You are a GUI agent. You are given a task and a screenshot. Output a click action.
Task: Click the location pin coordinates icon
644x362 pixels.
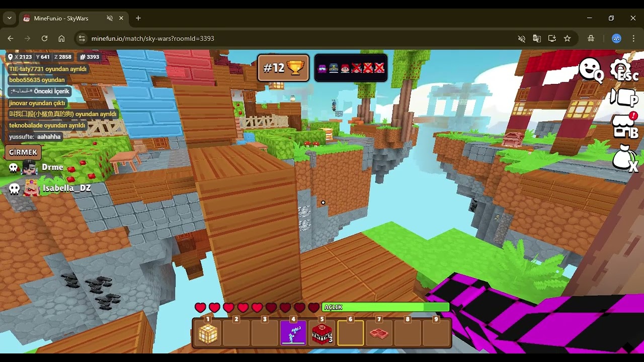[x=10, y=57]
